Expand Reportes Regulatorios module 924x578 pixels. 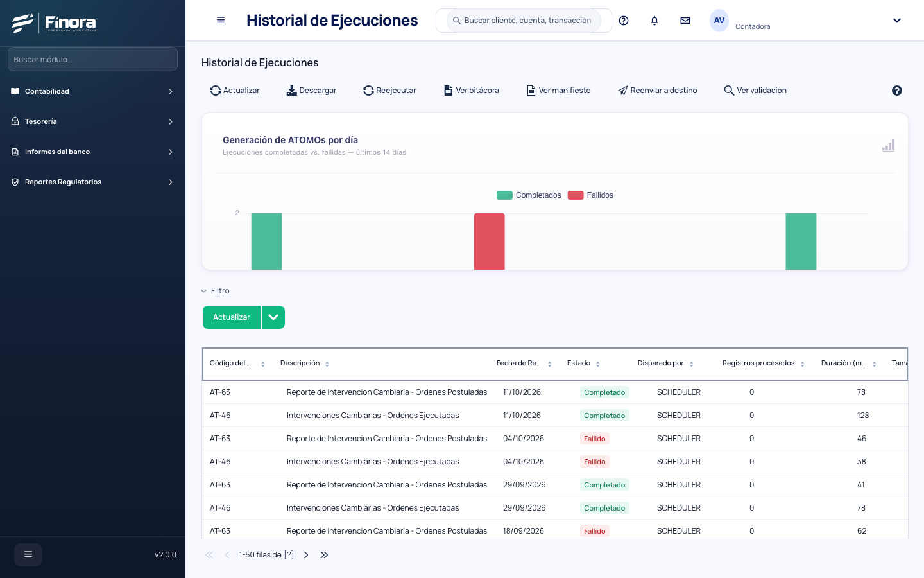tap(92, 182)
